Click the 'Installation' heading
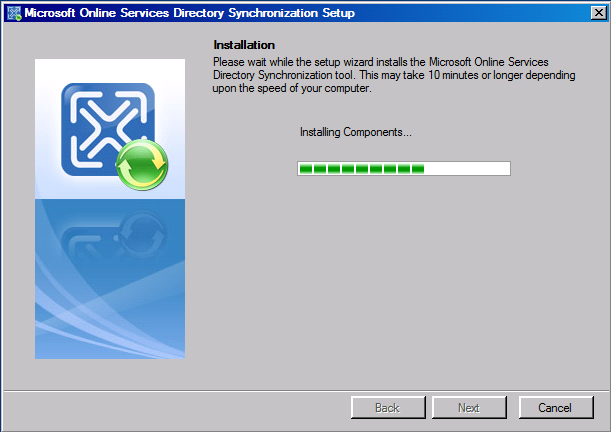Image resolution: width=611 pixels, height=432 pixels. coord(244,45)
